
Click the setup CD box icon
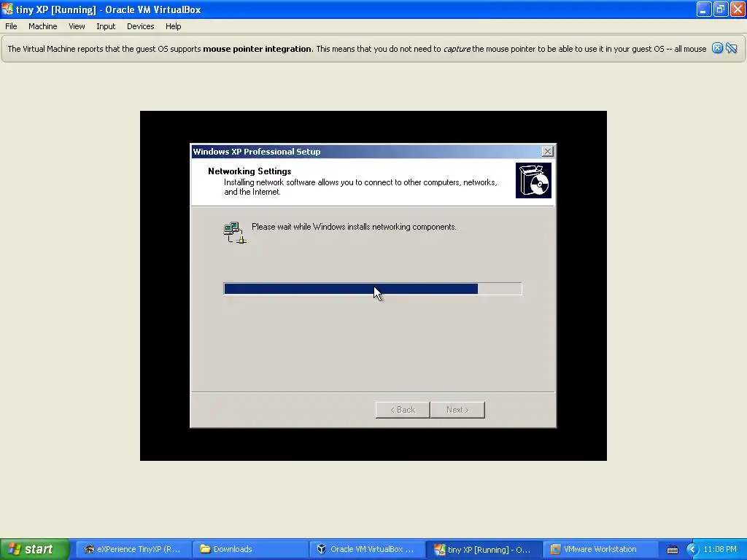(533, 181)
